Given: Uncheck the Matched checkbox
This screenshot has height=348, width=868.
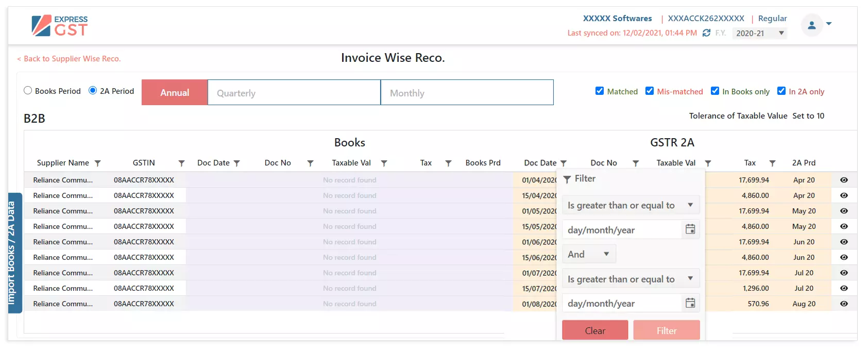Looking at the screenshot, I should [x=600, y=91].
